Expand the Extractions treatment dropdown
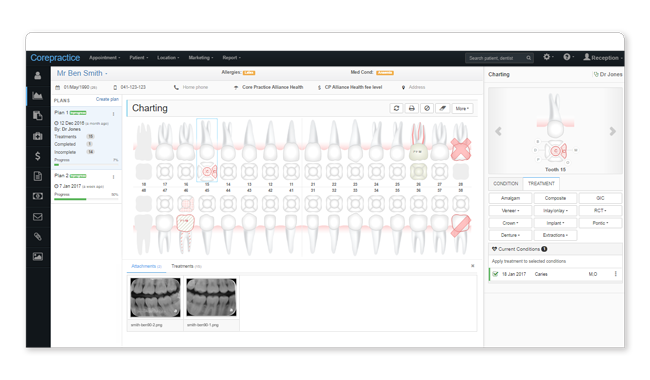 [x=555, y=235]
